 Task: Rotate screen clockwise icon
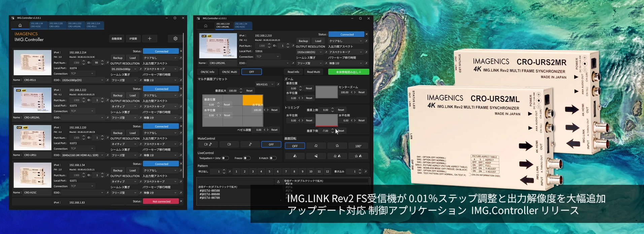337,146
